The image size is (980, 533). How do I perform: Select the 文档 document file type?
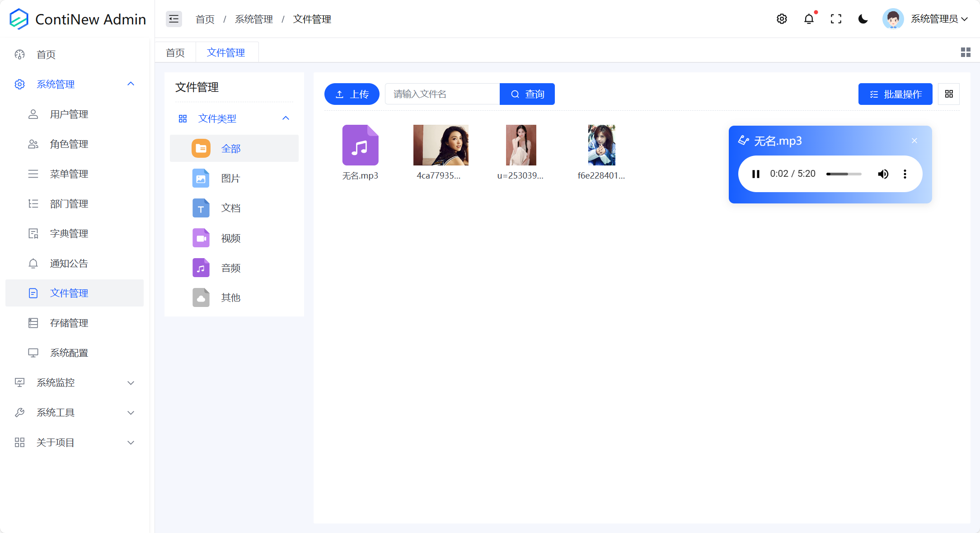click(x=230, y=208)
